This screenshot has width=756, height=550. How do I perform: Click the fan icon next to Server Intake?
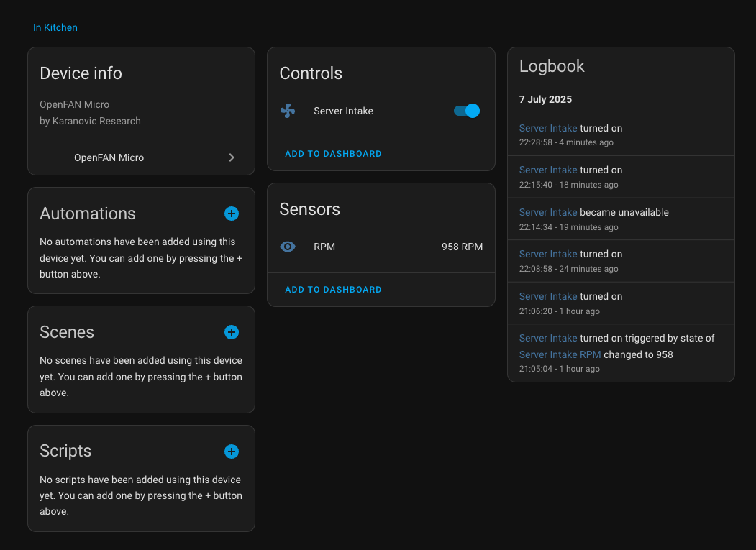(288, 111)
